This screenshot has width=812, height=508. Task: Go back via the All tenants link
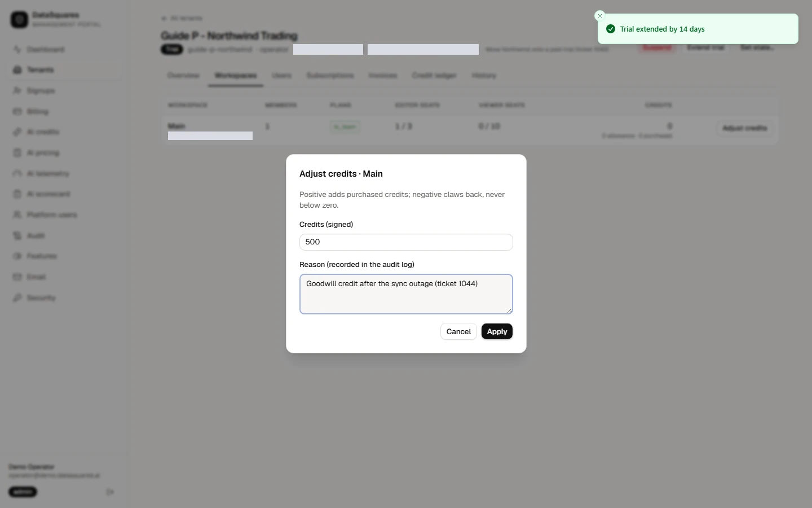click(182, 18)
